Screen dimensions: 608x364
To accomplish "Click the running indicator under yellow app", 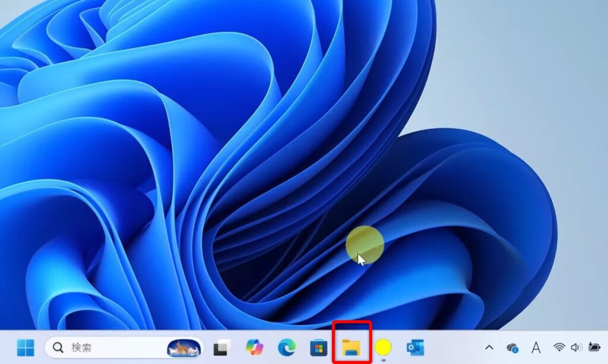I will (384, 360).
